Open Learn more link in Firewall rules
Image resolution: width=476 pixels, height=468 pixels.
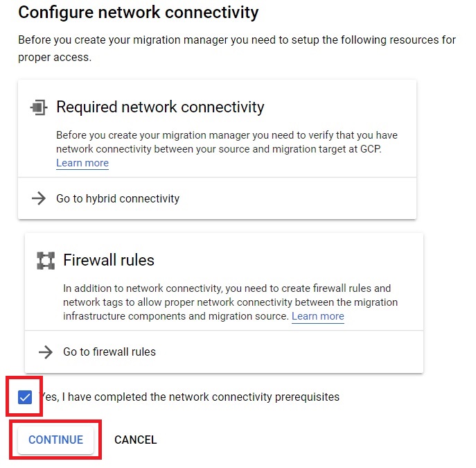tap(318, 316)
